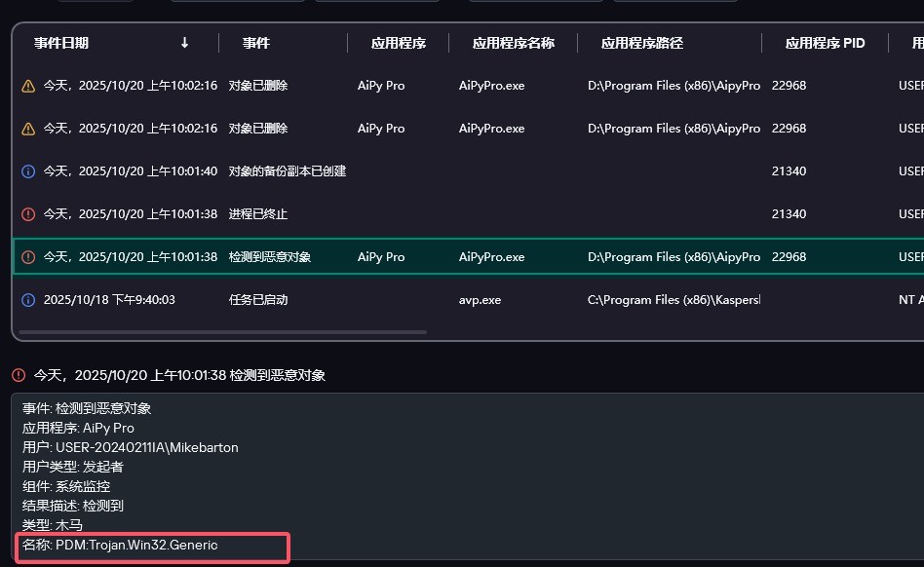Click the horizontal scrollbar under the event table
Image resolution: width=924 pixels, height=567 pixels.
point(222,332)
